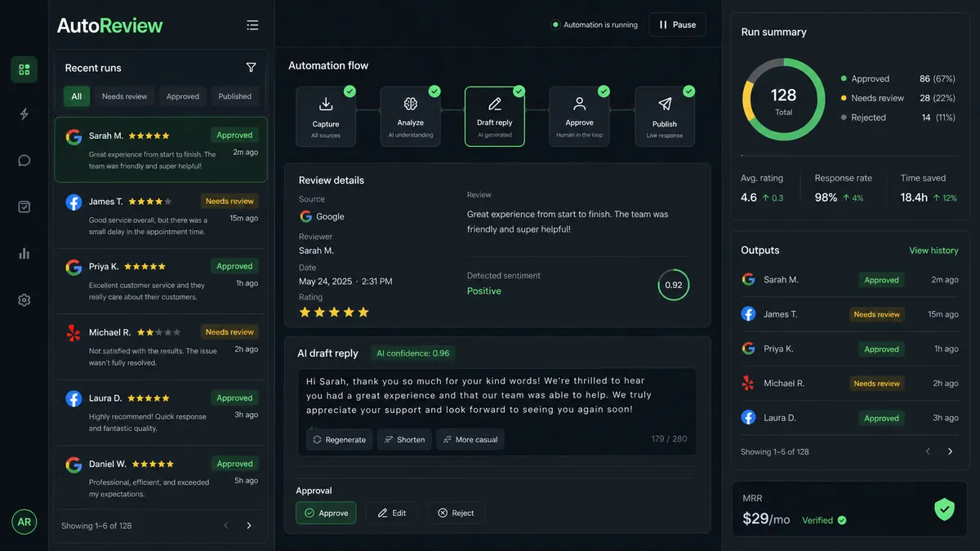Click the green check on the Analyze step
The image size is (980, 551).
434,91
